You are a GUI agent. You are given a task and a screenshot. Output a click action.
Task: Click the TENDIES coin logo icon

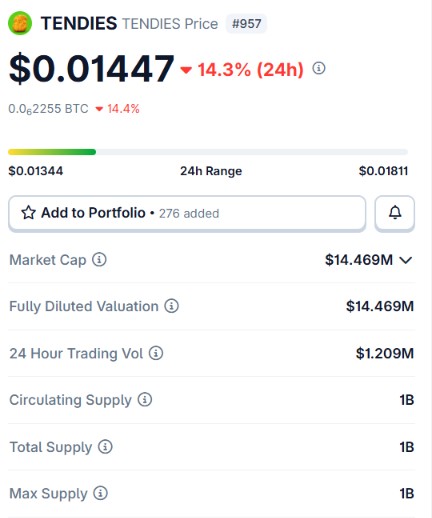coord(20,23)
